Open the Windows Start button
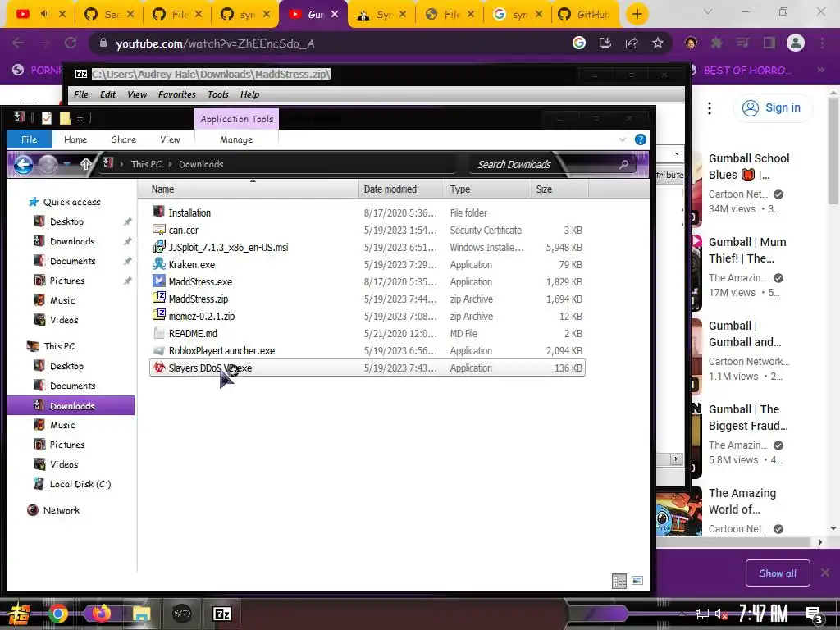Viewport: 840px width, 630px height. pos(19,614)
